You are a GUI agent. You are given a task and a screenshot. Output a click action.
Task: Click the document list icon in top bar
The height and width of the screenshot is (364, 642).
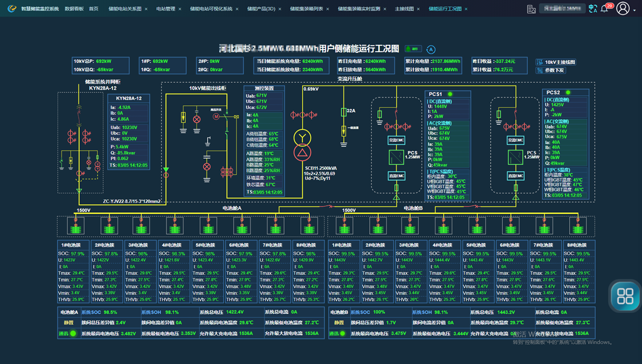[x=531, y=9]
